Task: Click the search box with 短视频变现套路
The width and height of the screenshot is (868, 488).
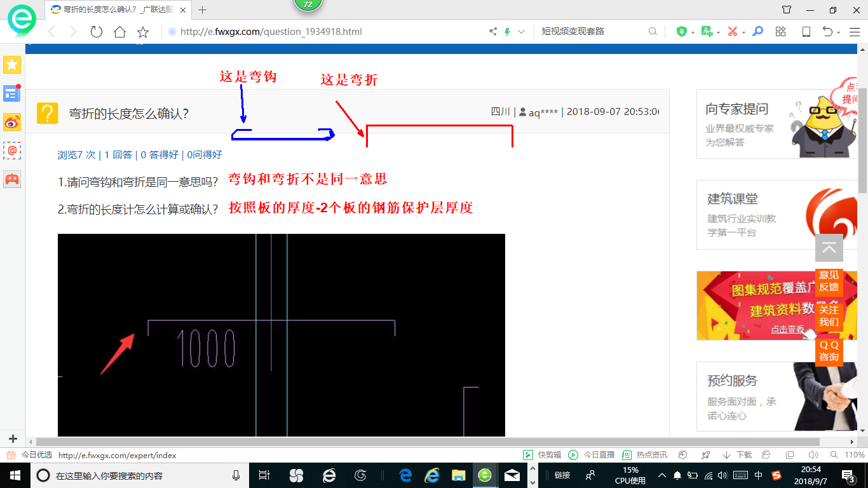Action: coord(591,31)
